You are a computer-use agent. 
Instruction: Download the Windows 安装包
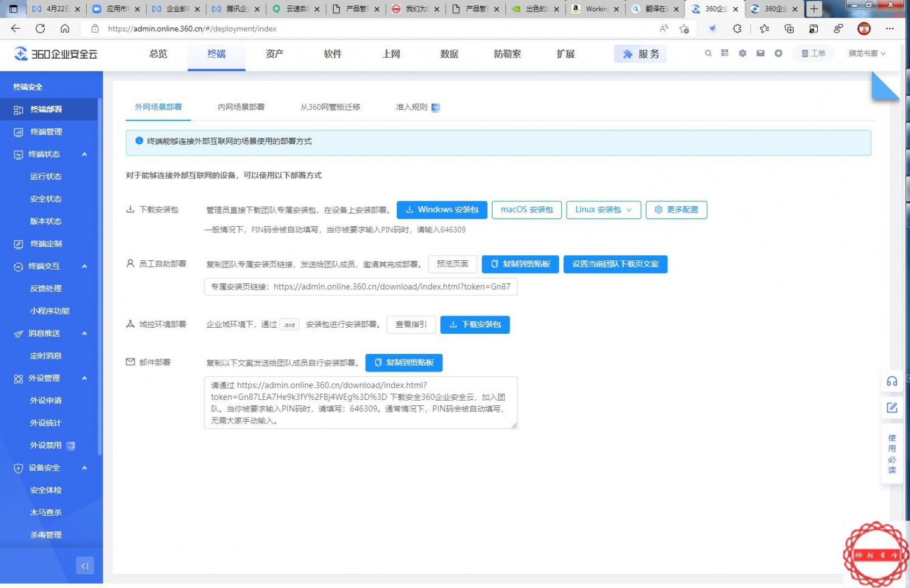[x=442, y=210]
